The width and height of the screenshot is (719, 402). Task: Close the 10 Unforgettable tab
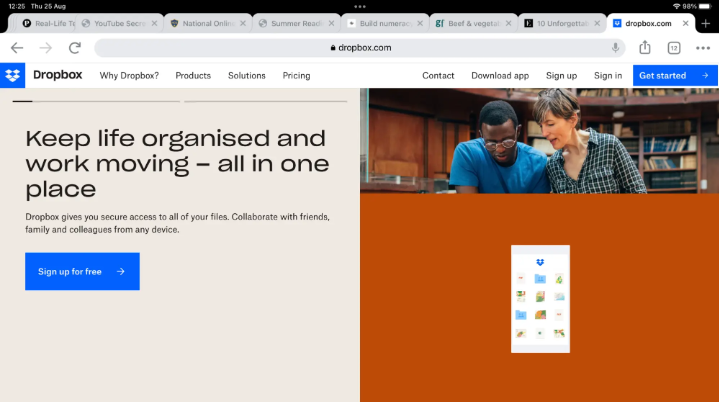coord(597,23)
